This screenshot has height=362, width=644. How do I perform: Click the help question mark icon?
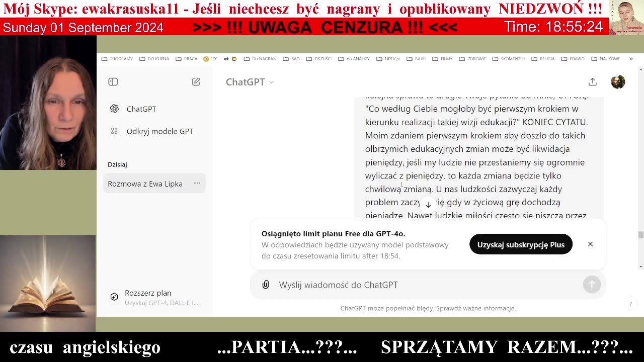630,304
